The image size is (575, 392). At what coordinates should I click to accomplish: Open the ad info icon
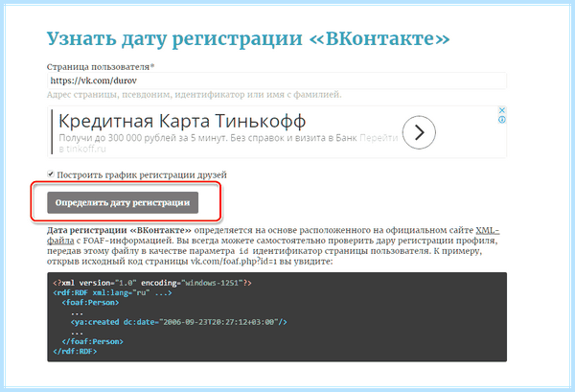coord(502,120)
